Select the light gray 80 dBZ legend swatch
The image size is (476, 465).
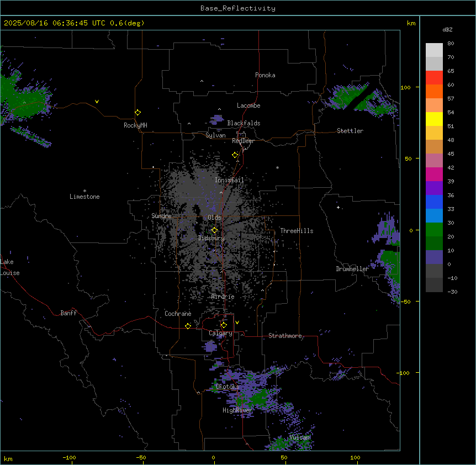434,50
